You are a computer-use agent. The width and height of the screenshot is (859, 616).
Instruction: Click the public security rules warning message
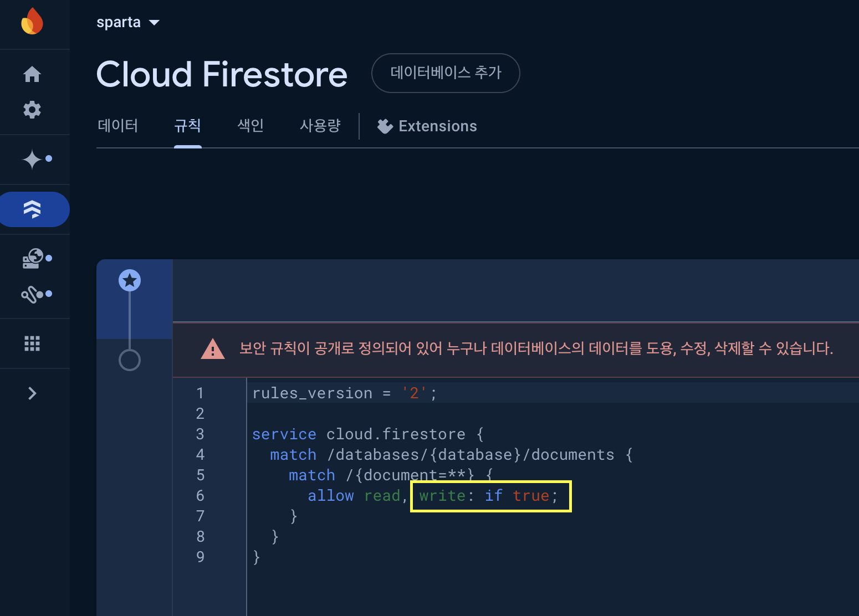[536, 348]
